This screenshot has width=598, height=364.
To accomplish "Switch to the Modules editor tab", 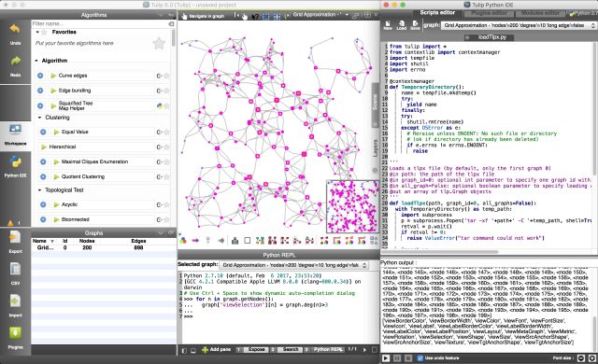I will [x=540, y=13].
